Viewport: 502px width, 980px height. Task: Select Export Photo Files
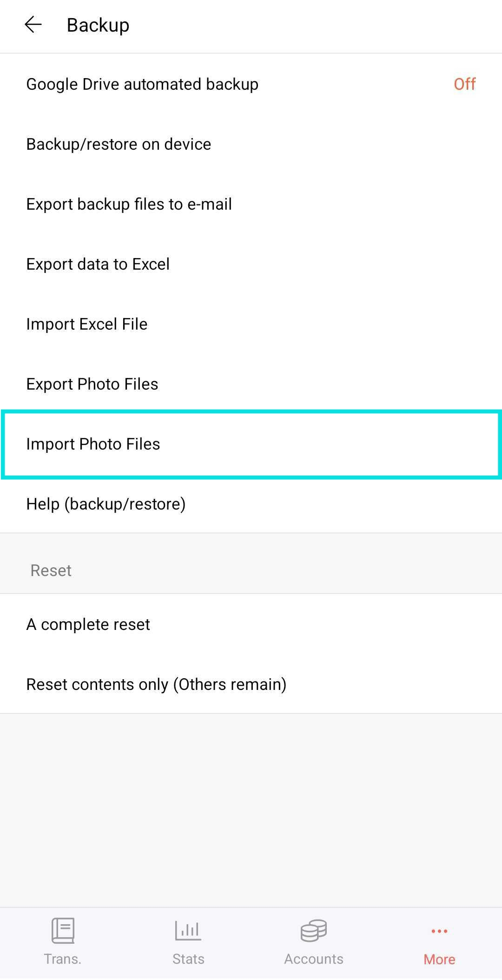click(251, 384)
